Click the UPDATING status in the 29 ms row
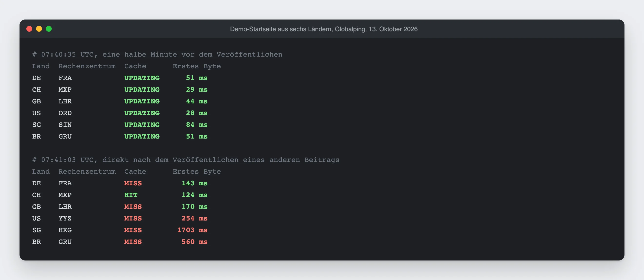This screenshot has height=280, width=644. click(x=142, y=90)
